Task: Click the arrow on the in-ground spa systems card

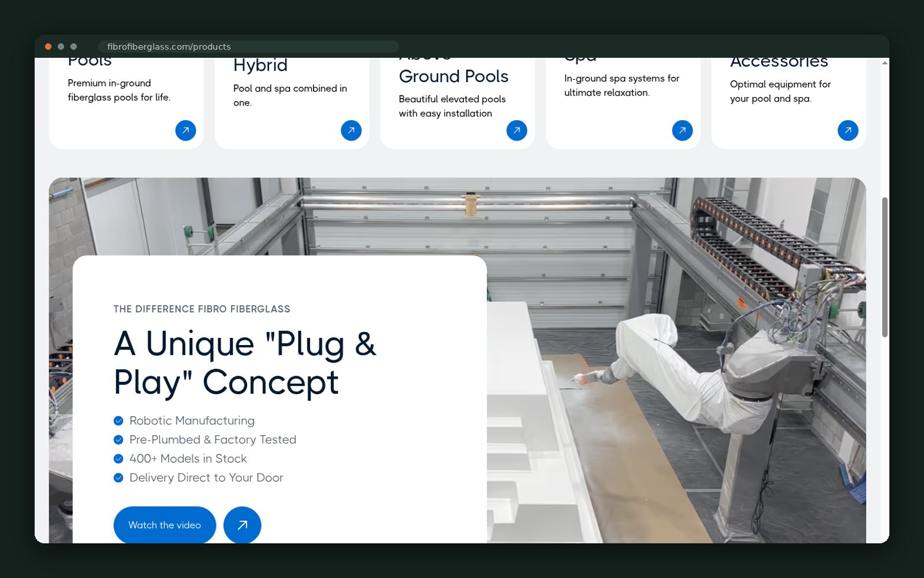Action: [x=682, y=130]
